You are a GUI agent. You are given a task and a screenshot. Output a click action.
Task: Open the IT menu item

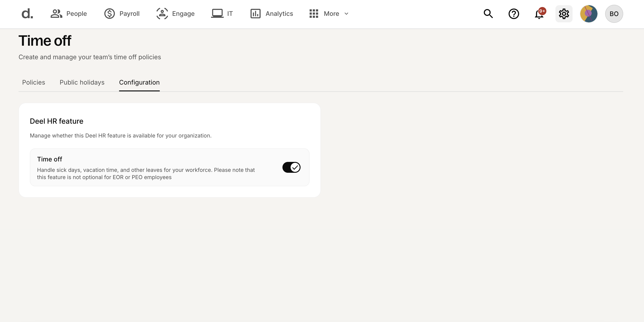tap(222, 14)
